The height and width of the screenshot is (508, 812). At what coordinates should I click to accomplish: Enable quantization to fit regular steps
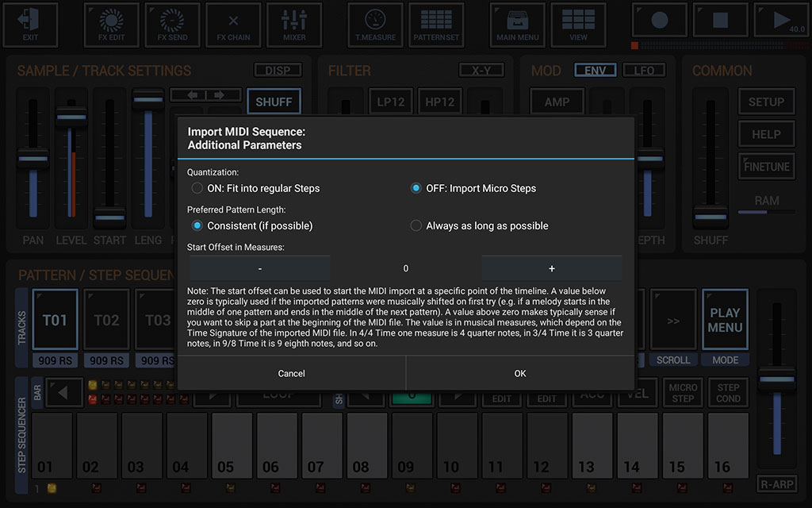[x=196, y=188]
